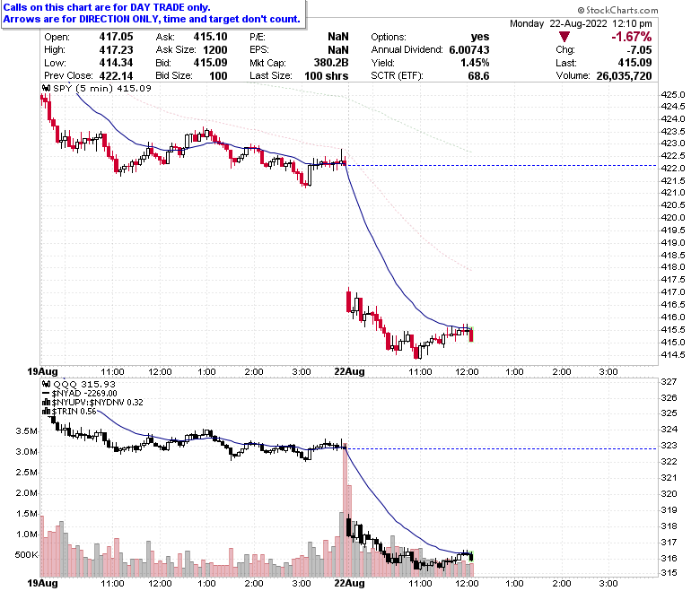Select the QQQ 315.93 legend entry
Image resolution: width=700 pixels, height=591 pixels.
84,384
